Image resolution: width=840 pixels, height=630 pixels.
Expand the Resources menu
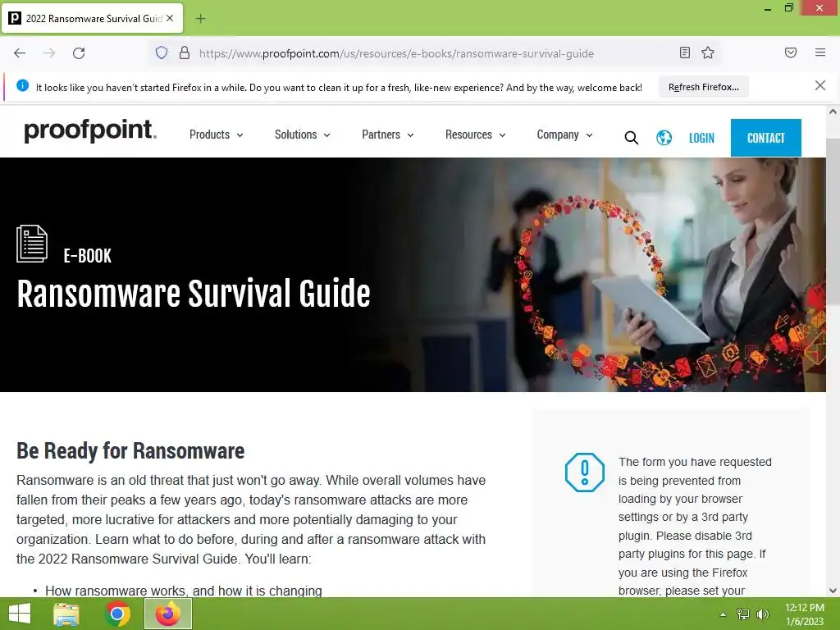pos(475,135)
